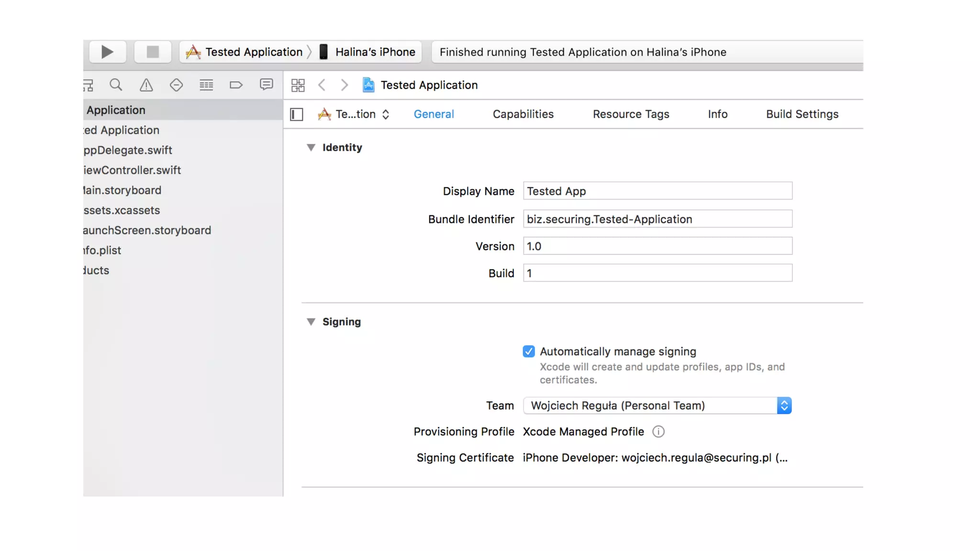Click the related items grid icon
980x551 pixels.
[298, 85]
